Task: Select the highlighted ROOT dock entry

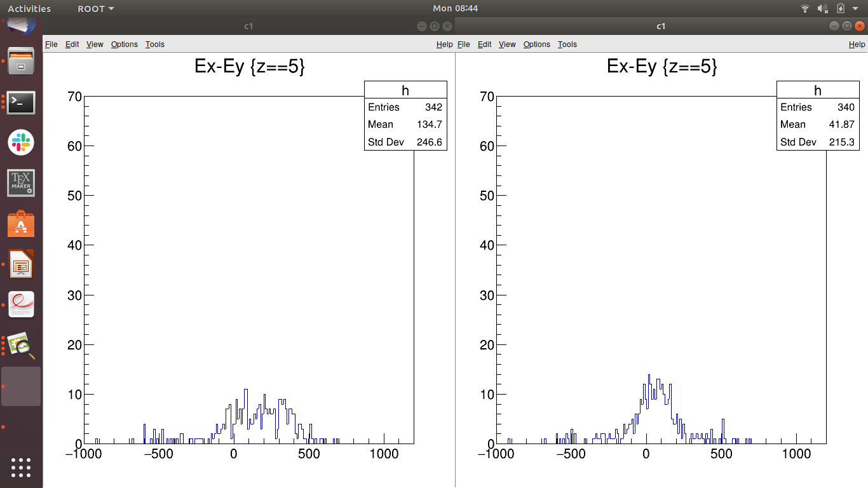Action: [21, 386]
